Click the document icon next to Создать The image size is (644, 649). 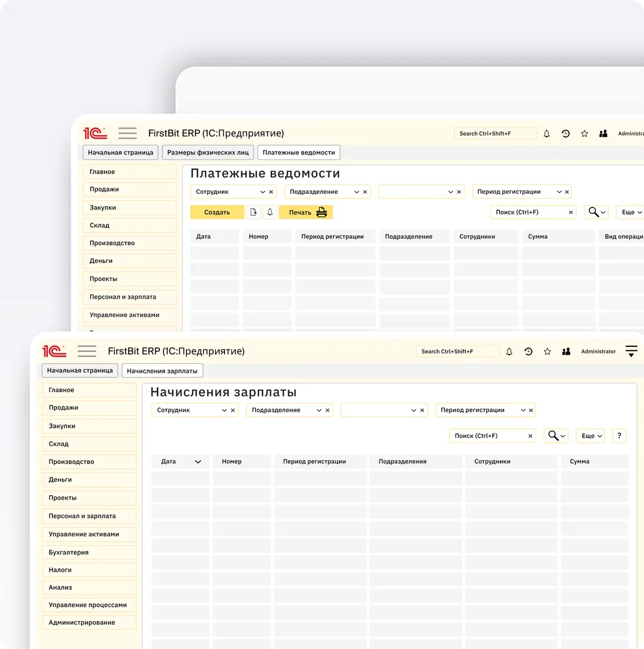point(253,213)
